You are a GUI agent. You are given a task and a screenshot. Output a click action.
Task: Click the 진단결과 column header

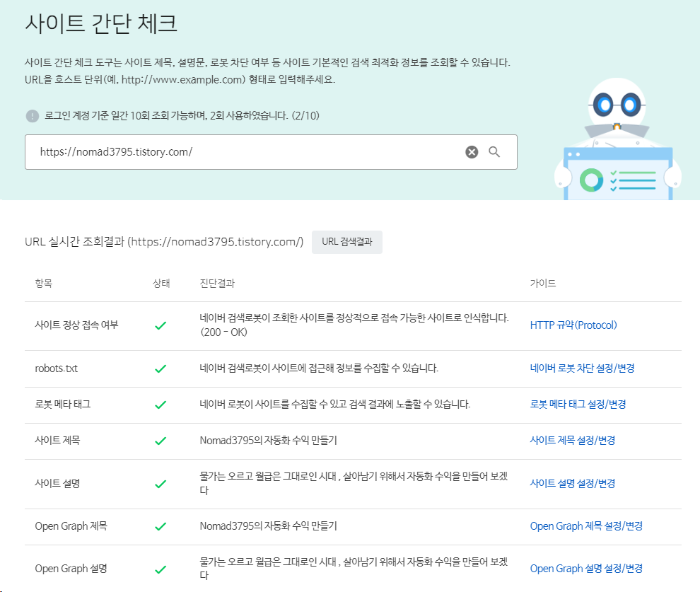point(217,284)
